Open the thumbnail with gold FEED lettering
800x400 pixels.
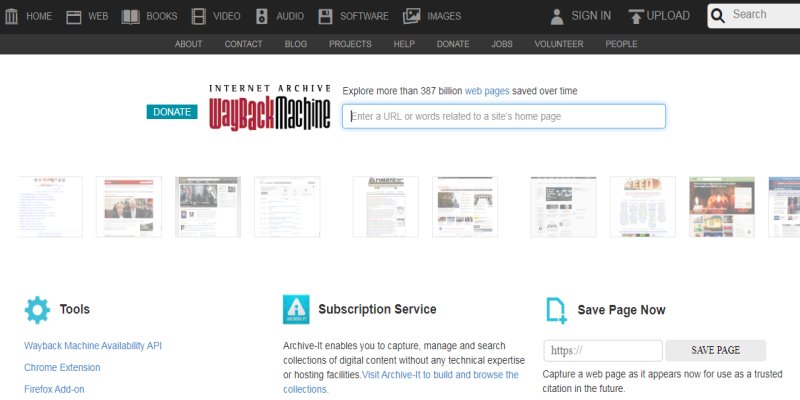click(x=643, y=207)
